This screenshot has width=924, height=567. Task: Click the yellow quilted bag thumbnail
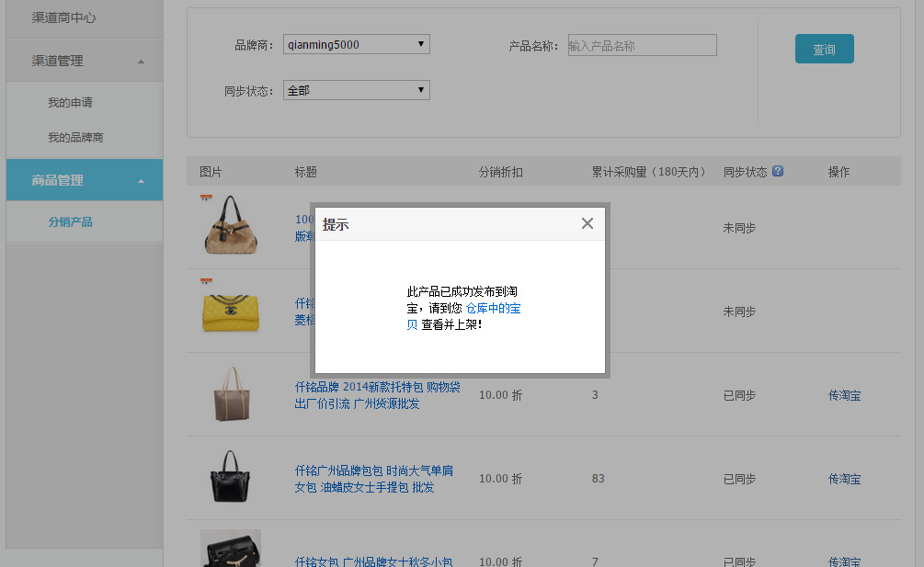coord(231,312)
